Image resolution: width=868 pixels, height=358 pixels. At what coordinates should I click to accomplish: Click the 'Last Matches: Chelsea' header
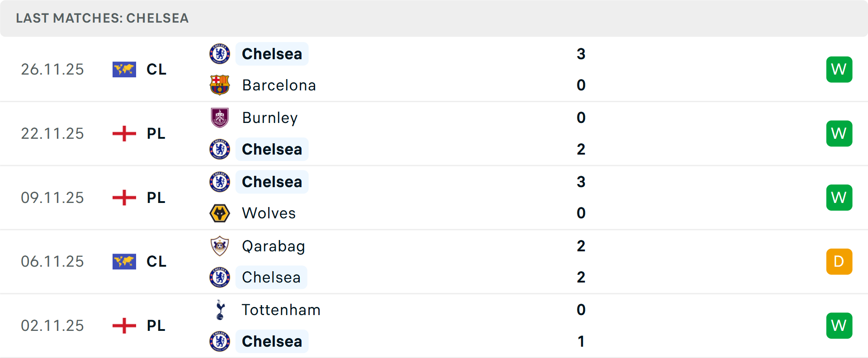[102, 18]
